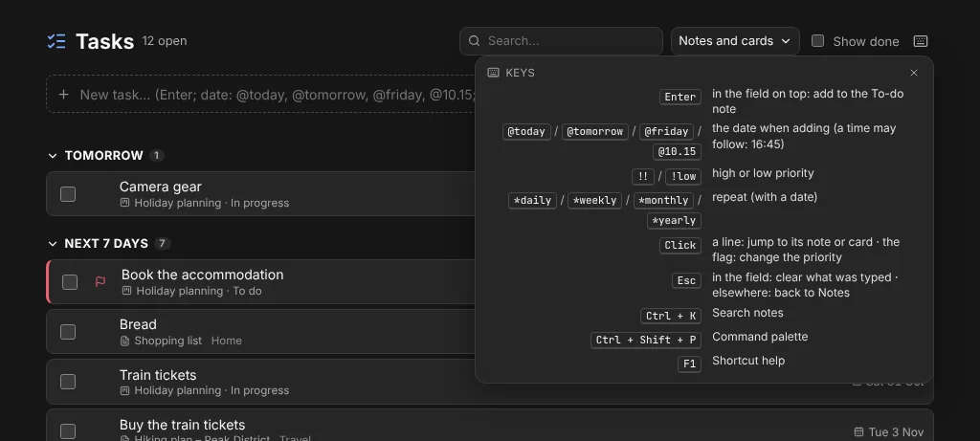
Task: Click the Shortcut help description text
Action: coord(748,361)
